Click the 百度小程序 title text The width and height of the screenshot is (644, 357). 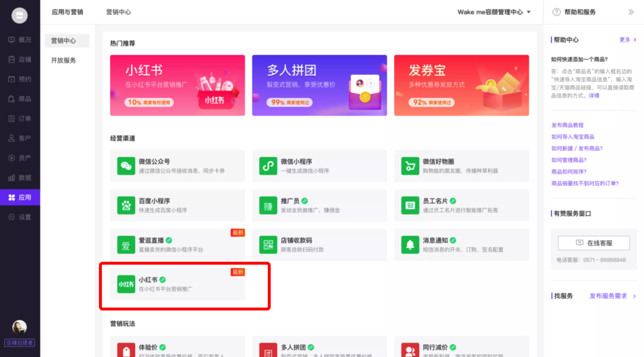coord(154,201)
